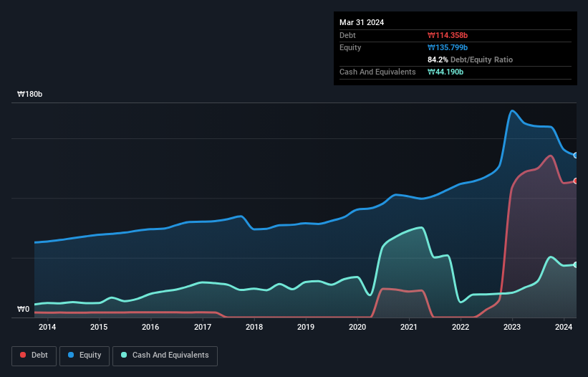Click the teal dot in the legend

click(125, 355)
